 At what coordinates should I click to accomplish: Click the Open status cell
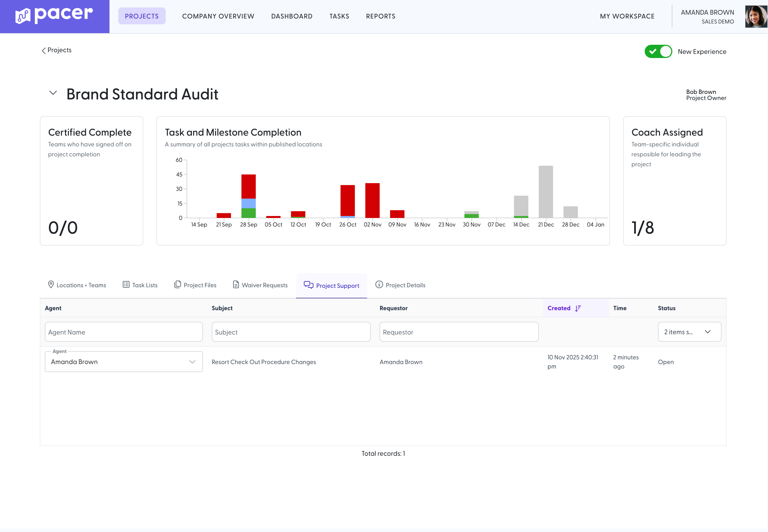tap(666, 362)
